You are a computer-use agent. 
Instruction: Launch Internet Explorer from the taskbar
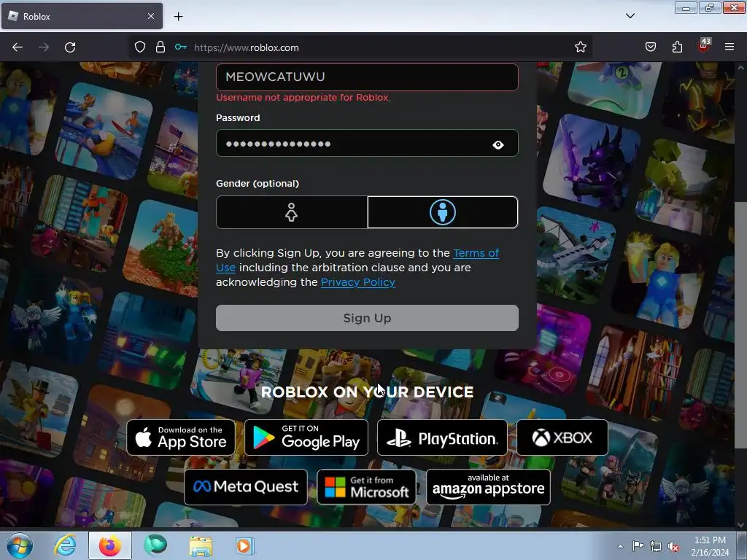[x=65, y=545]
